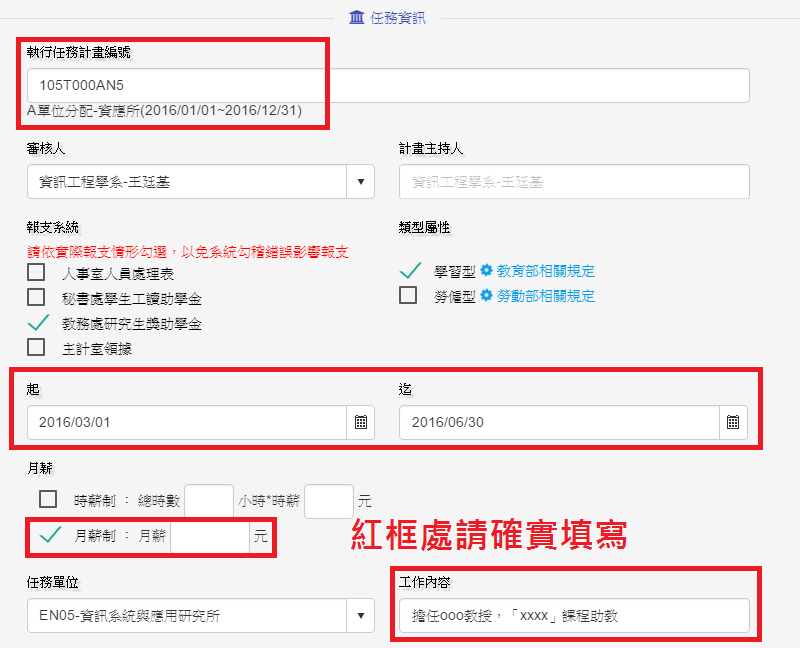Open 審核人 combo box 資訊工程學系-王廷基
The height and width of the screenshot is (648, 800).
coord(201,182)
